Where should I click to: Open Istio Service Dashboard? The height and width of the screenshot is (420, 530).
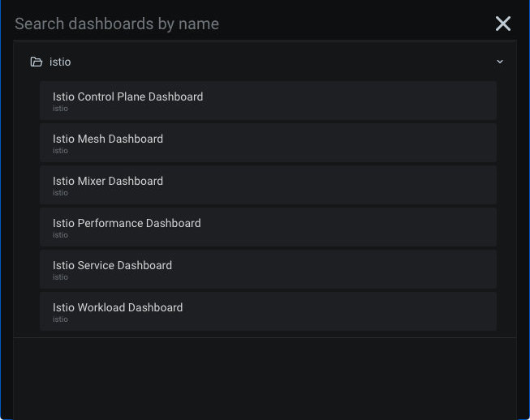[112, 265]
